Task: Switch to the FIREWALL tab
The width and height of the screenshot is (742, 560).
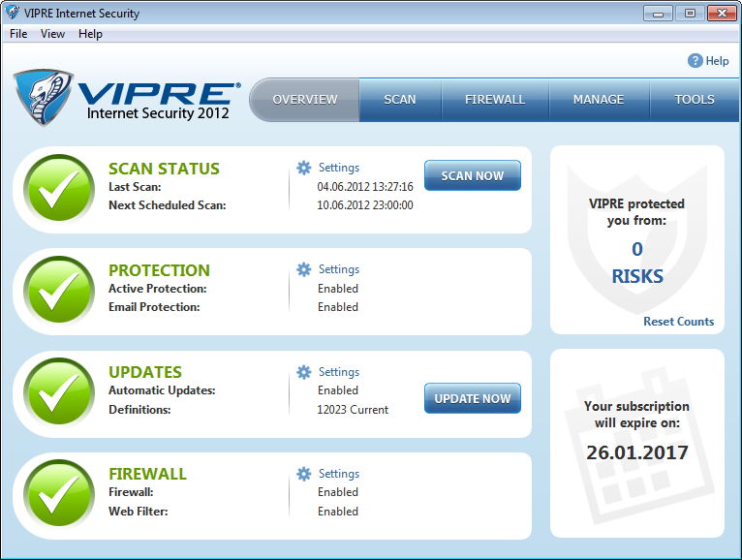Action: (x=495, y=100)
